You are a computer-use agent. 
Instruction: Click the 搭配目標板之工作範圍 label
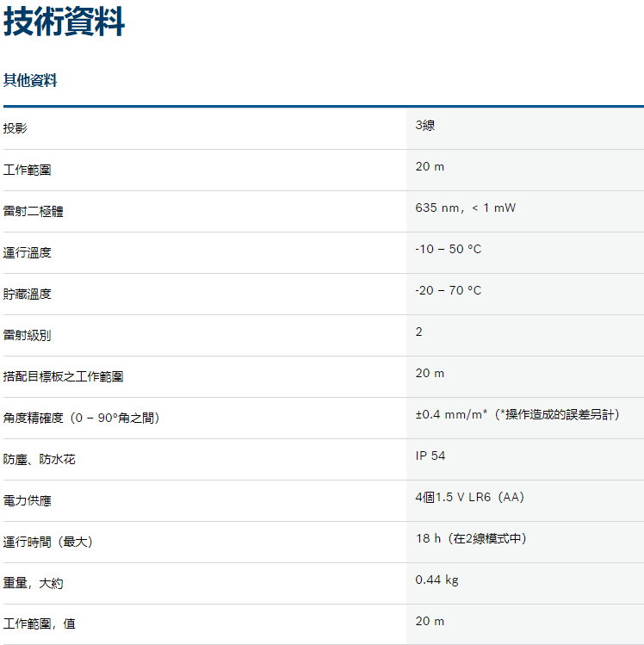pos(63,376)
